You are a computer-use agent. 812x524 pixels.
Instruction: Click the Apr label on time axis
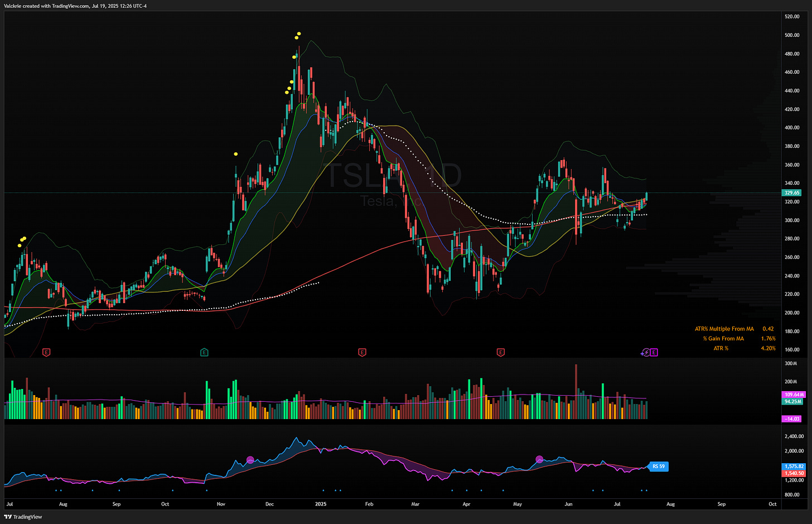pyautogui.click(x=466, y=504)
